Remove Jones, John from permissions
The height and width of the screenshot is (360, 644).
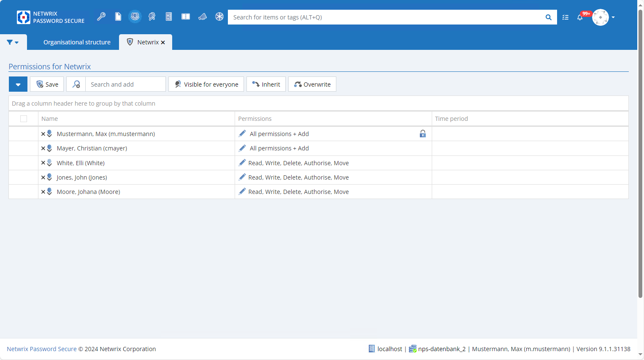tap(43, 177)
